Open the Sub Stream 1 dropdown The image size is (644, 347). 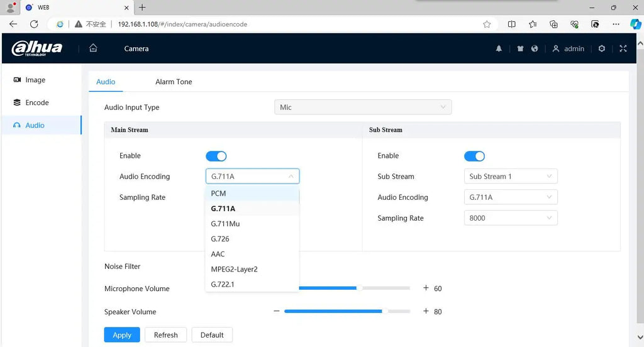click(511, 176)
